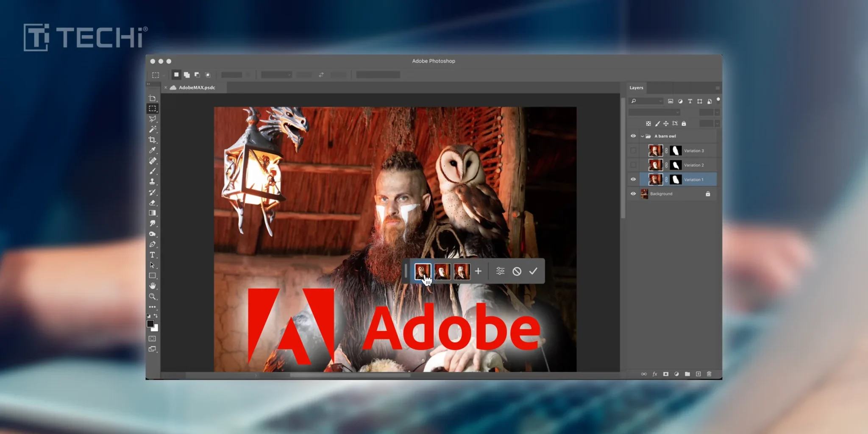868x434 pixels.
Task: Select the Brush tool
Action: click(153, 171)
